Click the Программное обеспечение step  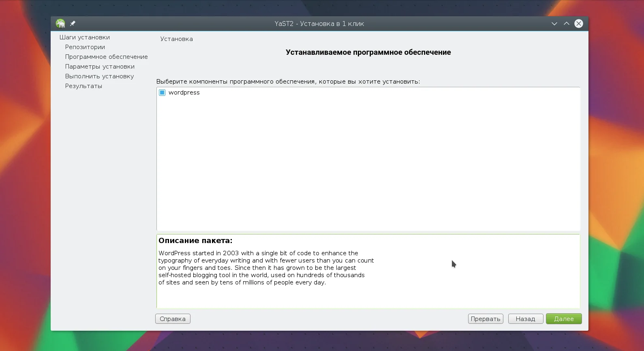[107, 57]
